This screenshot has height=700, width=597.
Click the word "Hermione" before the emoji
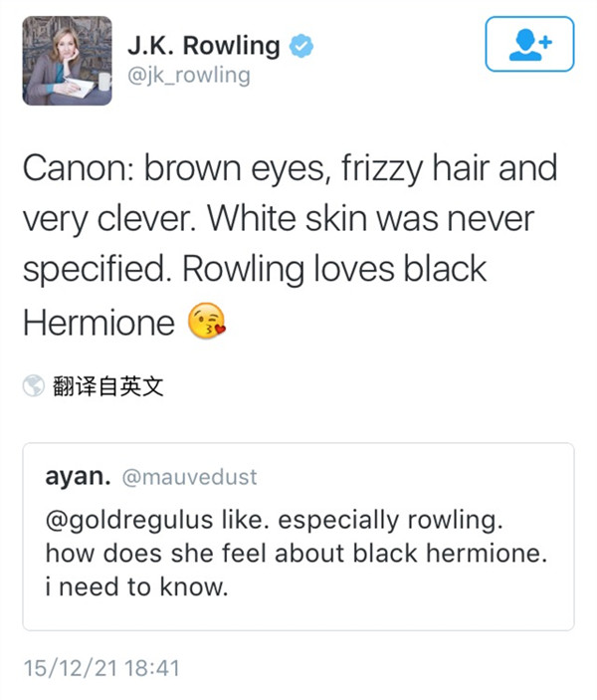tap(99, 322)
